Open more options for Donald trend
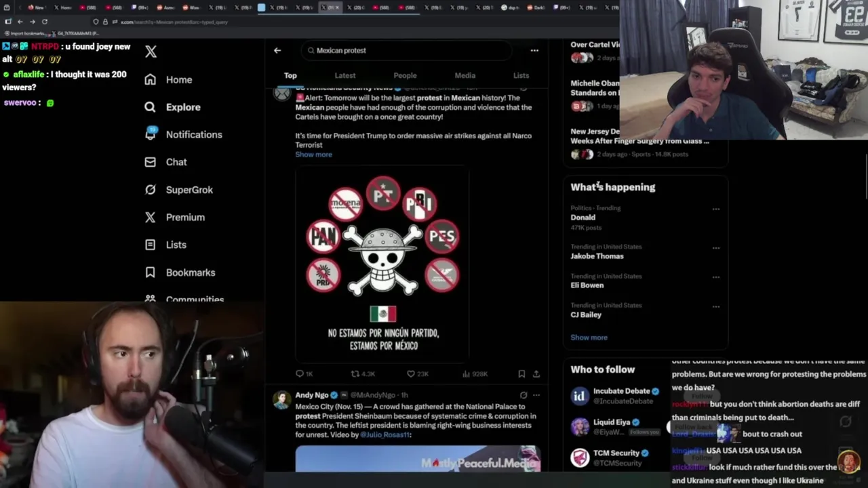The image size is (868, 488). pyautogui.click(x=716, y=209)
